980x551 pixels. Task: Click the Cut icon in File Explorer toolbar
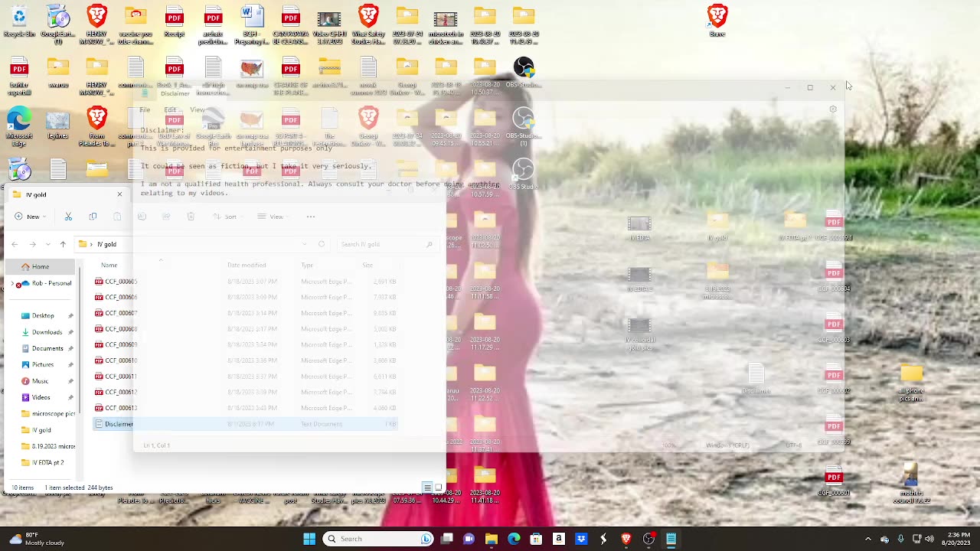pos(68,217)
